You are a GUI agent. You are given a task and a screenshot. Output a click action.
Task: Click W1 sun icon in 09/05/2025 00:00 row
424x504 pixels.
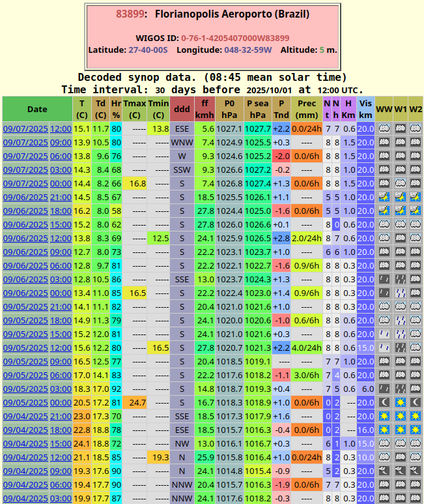[x=400, y=402]
